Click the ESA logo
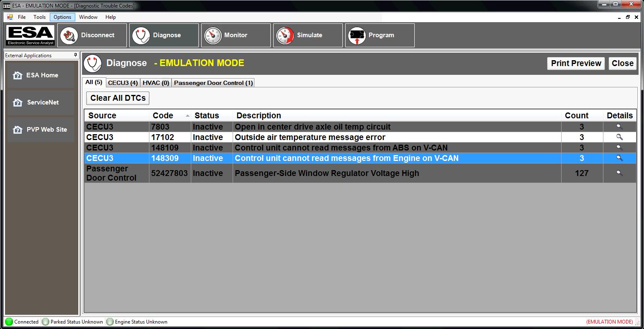The height and width of the screenshot is (329, 644). coord(30,35)
